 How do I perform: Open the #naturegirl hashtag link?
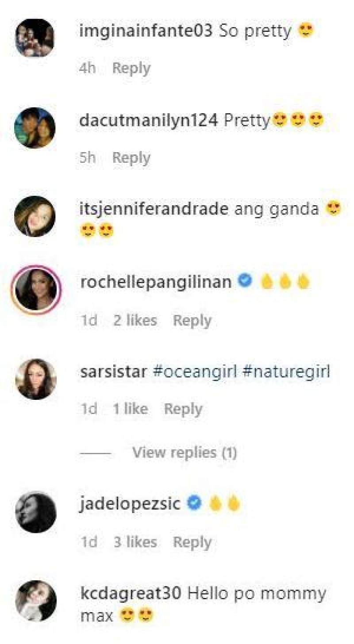(x=286, y=371)
